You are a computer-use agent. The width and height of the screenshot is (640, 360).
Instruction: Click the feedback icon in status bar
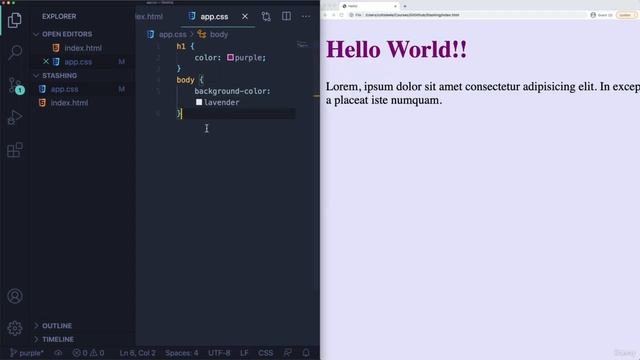tap(288, 353)
